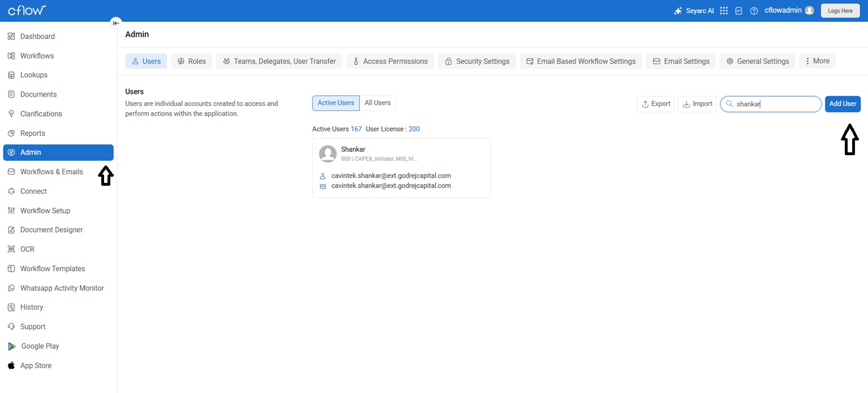Switch to Security Settings tab
The width and height of the screenshot is (868, 393).
tap(476, 61)
